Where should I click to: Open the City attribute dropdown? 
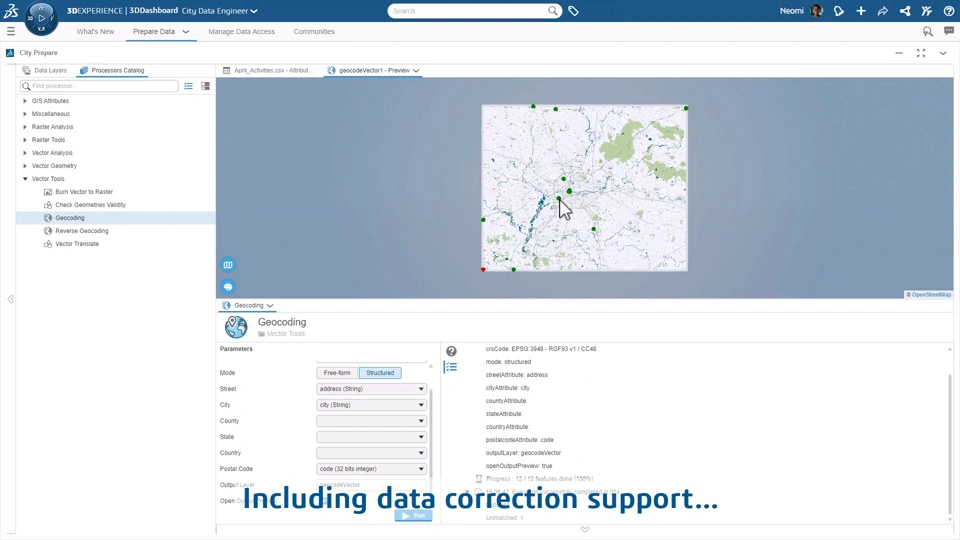pos(371,405)
